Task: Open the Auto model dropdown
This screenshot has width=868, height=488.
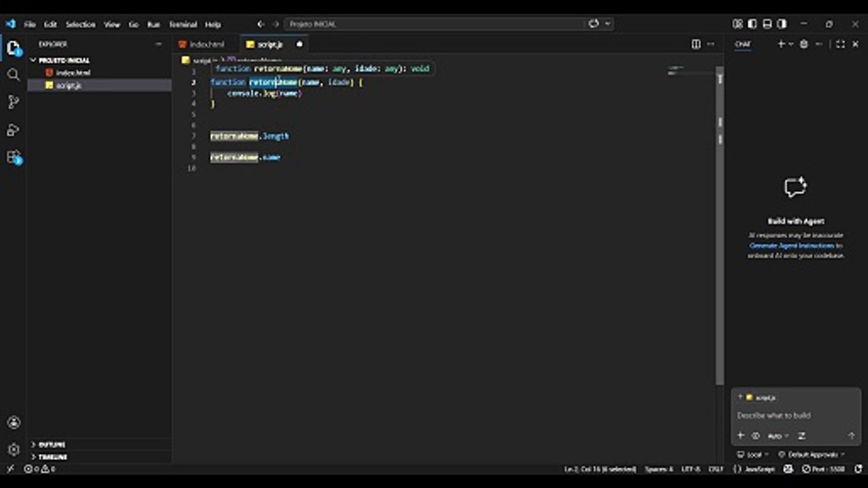Action: (x=778, y=436)
